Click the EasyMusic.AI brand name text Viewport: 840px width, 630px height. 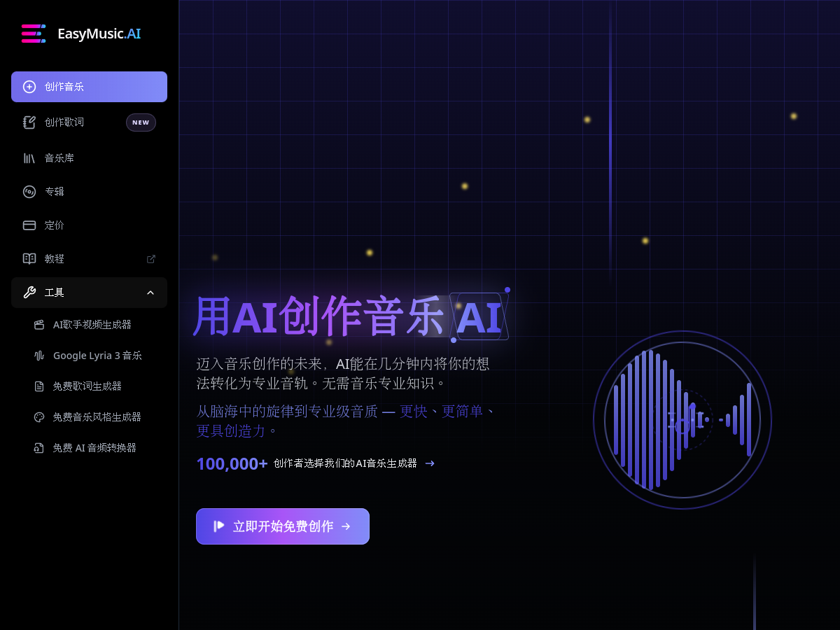coord(99,34)
